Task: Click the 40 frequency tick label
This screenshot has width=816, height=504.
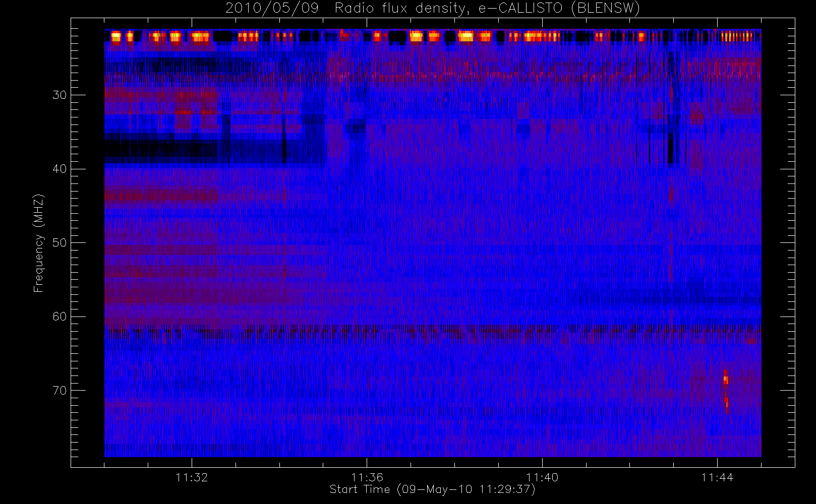Action: 60,169
